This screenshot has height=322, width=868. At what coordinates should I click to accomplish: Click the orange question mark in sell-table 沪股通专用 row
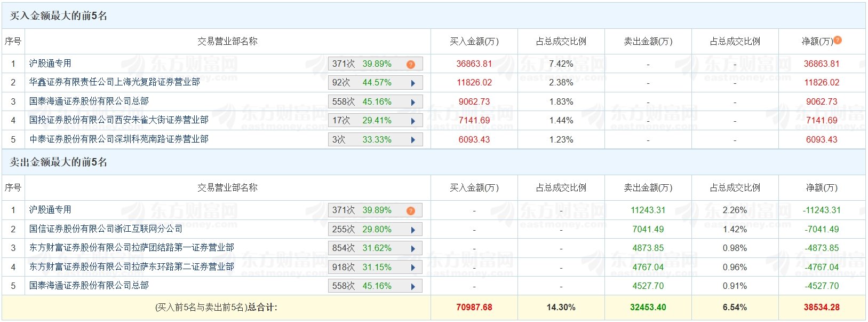(x=410, y=210)
